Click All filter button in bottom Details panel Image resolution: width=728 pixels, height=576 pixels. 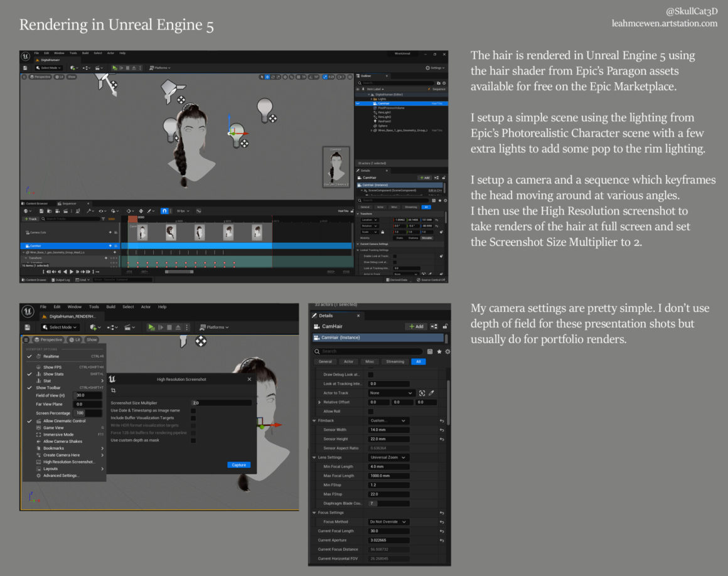click(419, 361)
